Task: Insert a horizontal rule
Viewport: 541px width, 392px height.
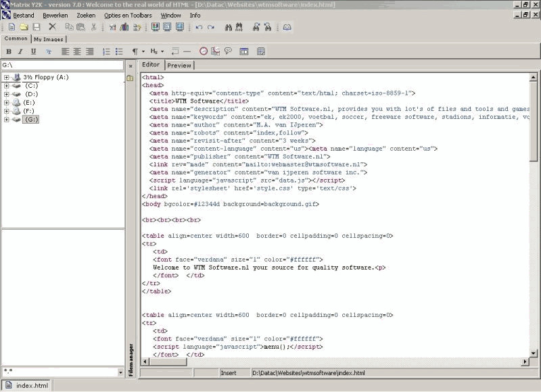Action: pos(187,51)
